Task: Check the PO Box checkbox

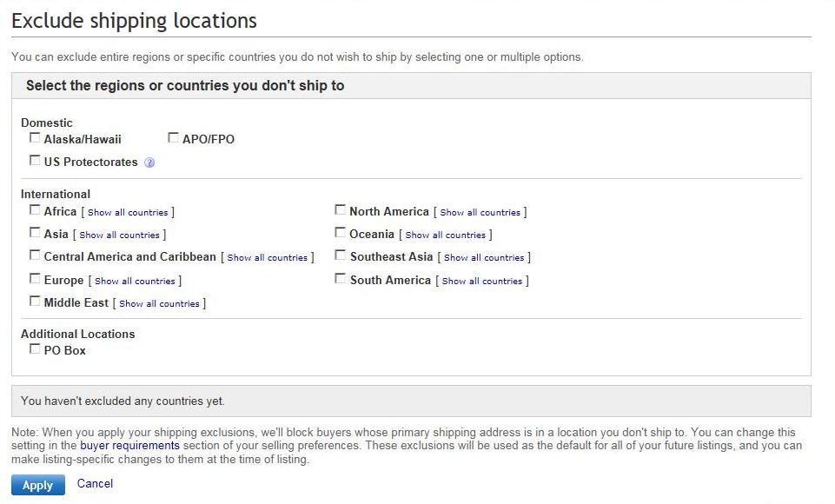Action: point(35,349)
